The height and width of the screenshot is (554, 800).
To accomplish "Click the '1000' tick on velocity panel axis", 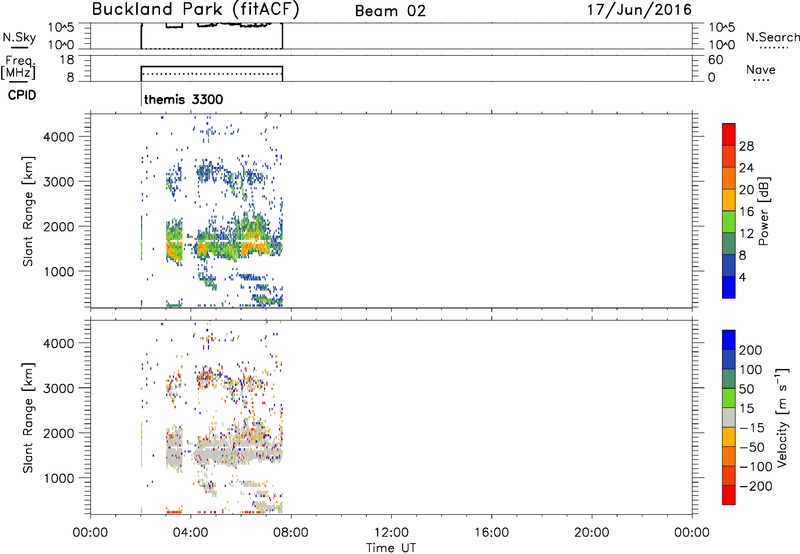I will (x=59, y=478).
